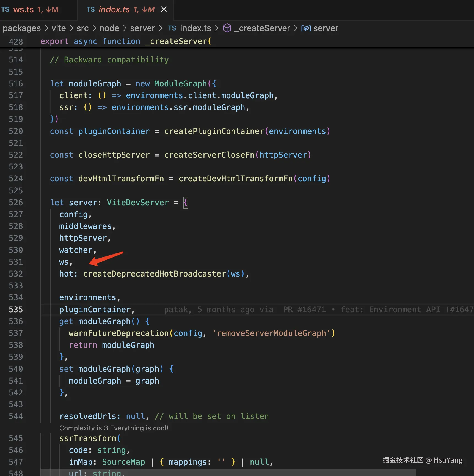The height and width of the screenshot is (476, 474).
Task: Open the src breadcrumb segment
Action: (x=82, y=28)
